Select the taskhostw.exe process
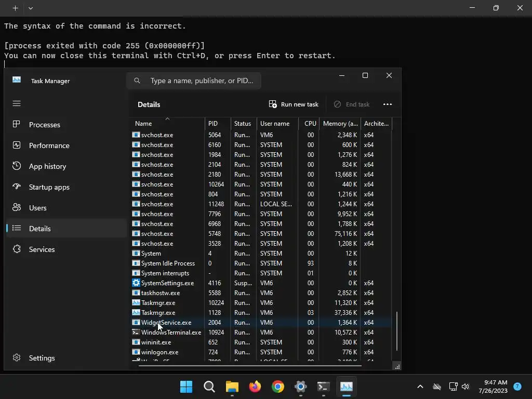This screenshot has width=532, height=399. (261, 293)
